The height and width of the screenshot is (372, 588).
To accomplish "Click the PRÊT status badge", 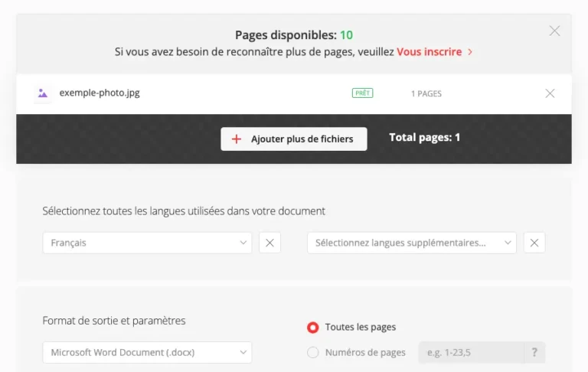I will point(362,93).
